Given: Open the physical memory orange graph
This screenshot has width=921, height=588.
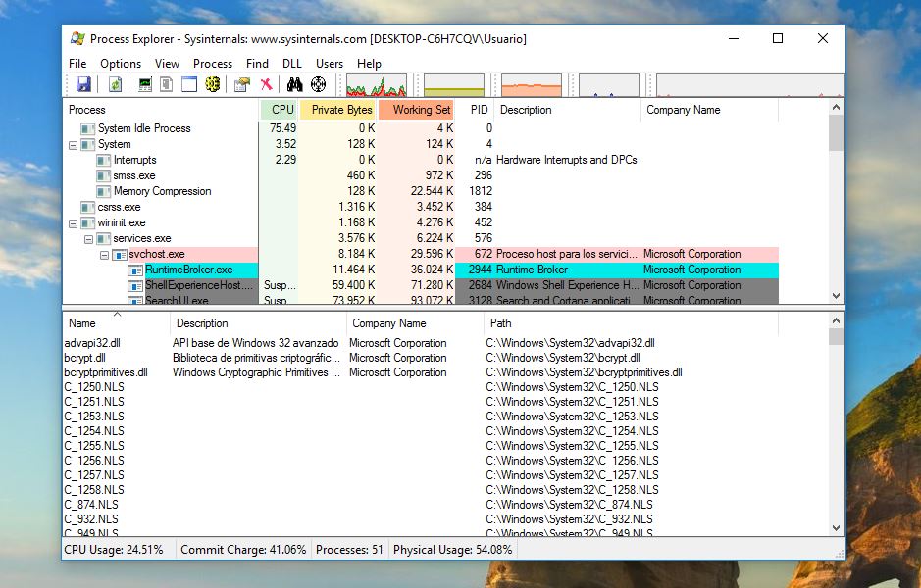Looking at the screenshot, I should [532, 85].
